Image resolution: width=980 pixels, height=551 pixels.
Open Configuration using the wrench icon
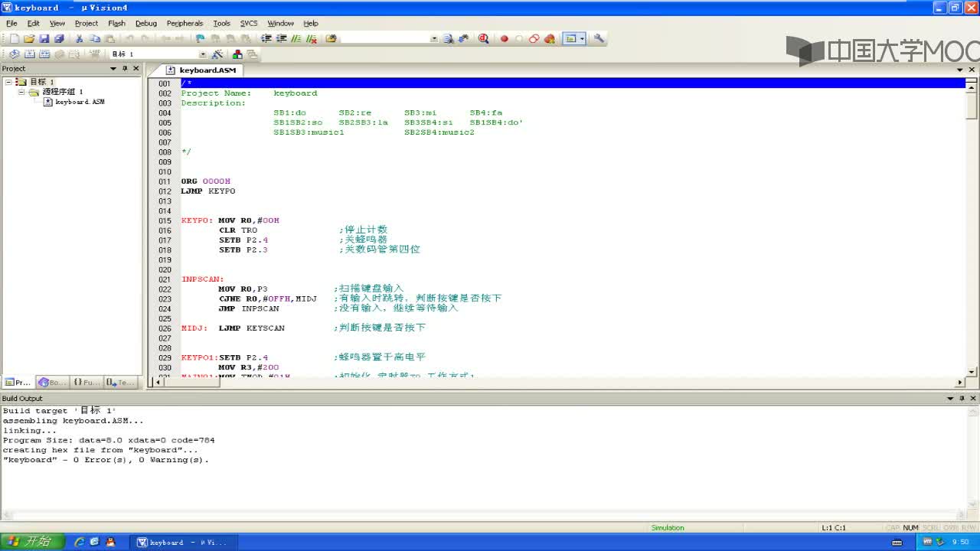tap(598, 39)
